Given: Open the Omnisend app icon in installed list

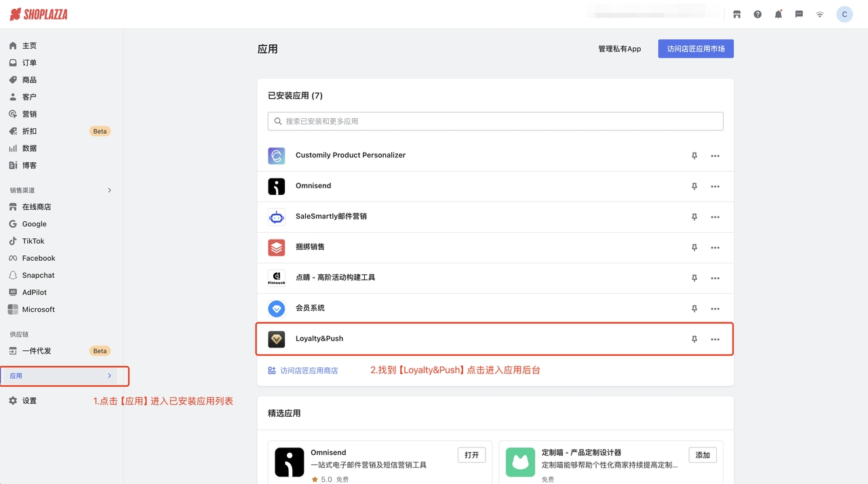Looking at the screenshot, I should click(277, 186).
